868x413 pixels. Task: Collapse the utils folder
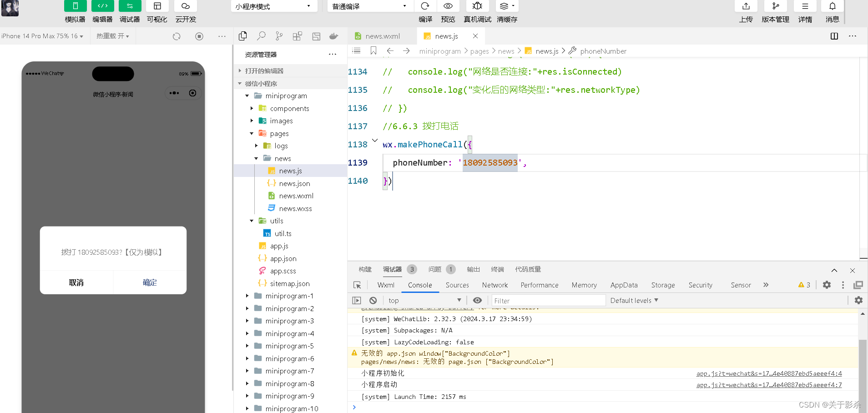252,221
